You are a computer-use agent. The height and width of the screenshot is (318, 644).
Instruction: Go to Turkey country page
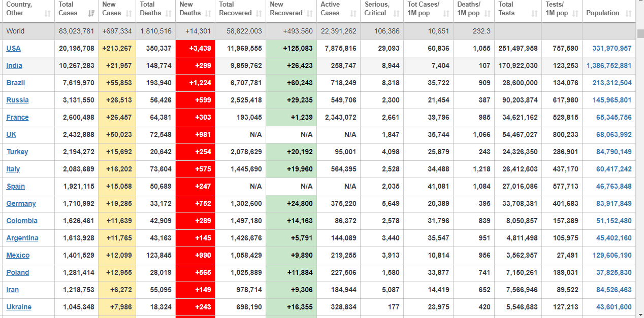tap(17, 152)
